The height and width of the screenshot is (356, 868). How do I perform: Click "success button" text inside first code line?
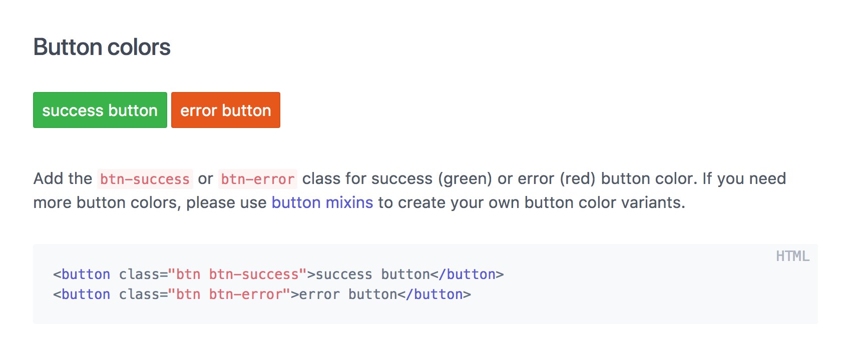point(372,274)
